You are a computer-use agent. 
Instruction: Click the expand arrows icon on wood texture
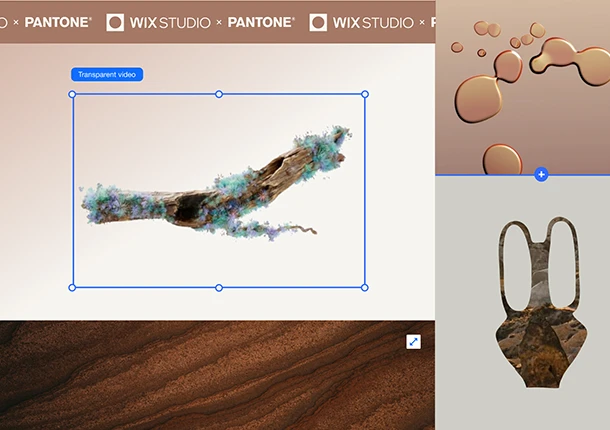pos(413,342)
